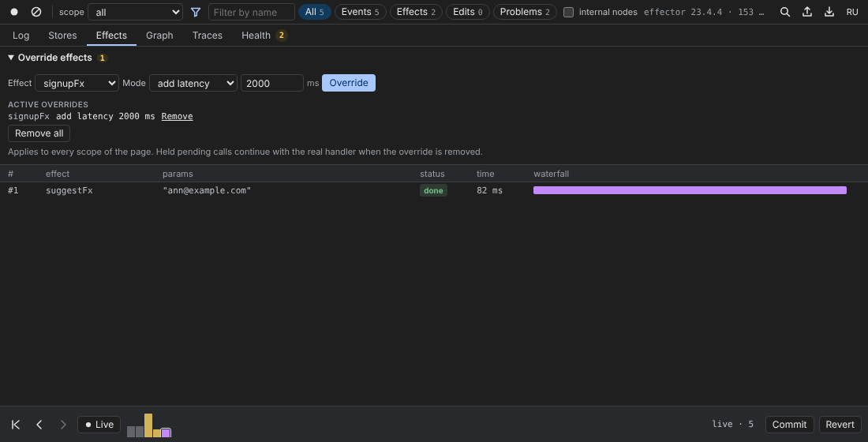This screenshot has height=442, width=868.
Task: Switch to the Graph tab
Action: pos(159,35)
